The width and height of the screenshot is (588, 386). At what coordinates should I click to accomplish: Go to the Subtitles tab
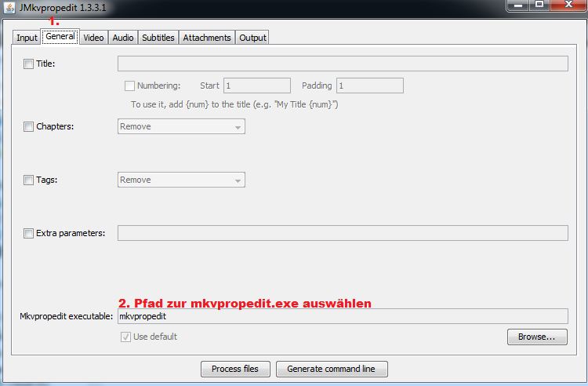click(158, 38)
